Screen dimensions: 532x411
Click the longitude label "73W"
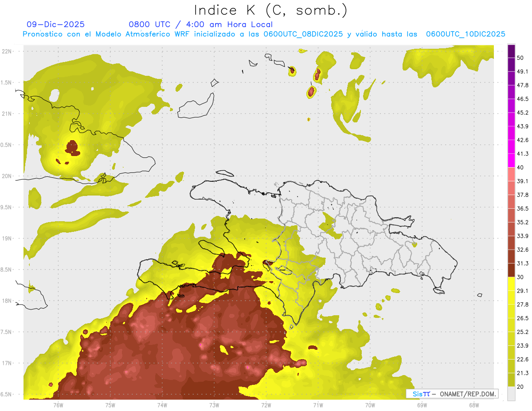coord(214,405)
